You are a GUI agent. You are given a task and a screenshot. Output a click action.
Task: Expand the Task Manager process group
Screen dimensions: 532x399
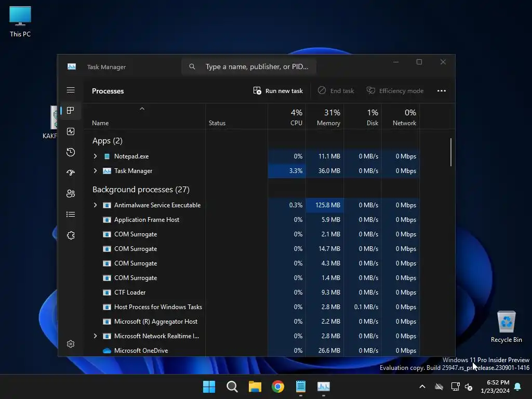pos(96,171)
